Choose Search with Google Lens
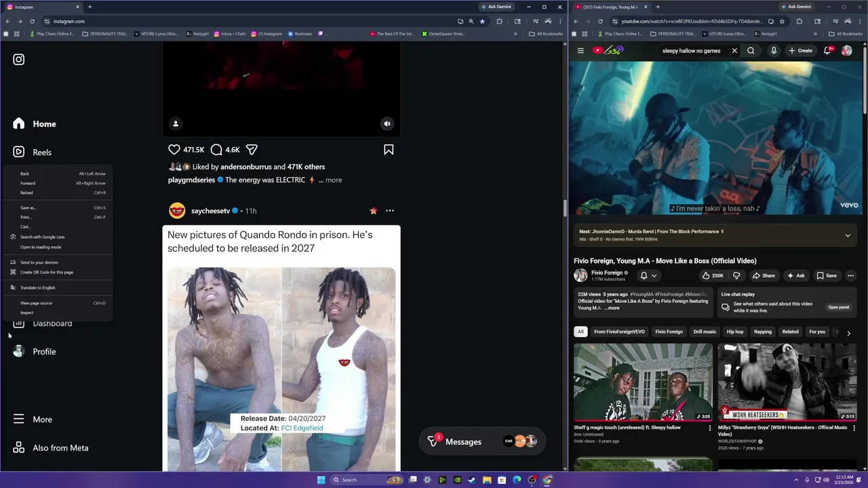 pyautogui.click(x=58, y=237)
